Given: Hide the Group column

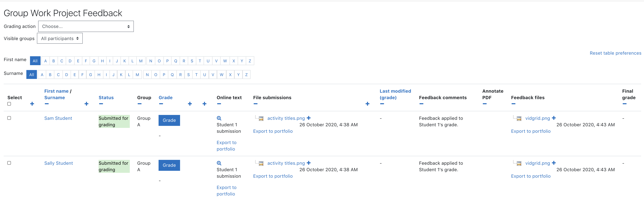Looking at the screenshot, I should [139, 104].
